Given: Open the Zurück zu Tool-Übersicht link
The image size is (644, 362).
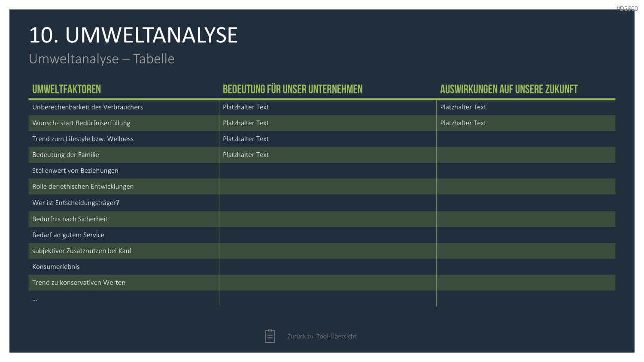Looking at the screenshot, I should (322, 336).
